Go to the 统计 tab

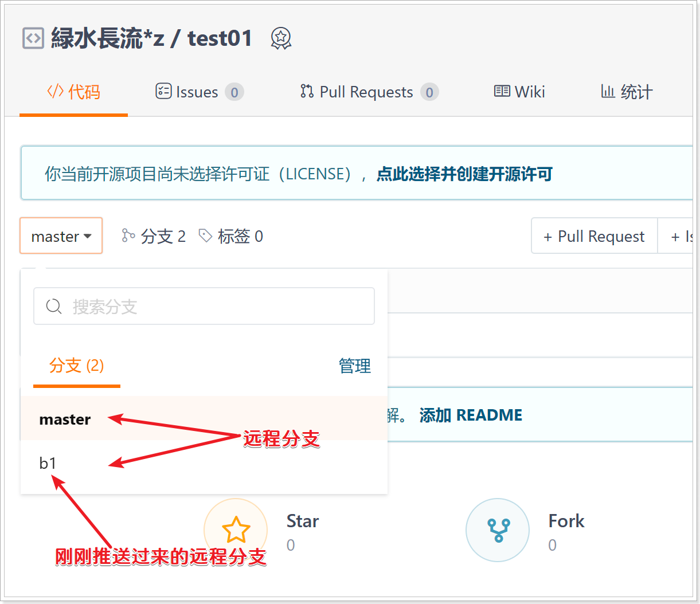point(627,92)
